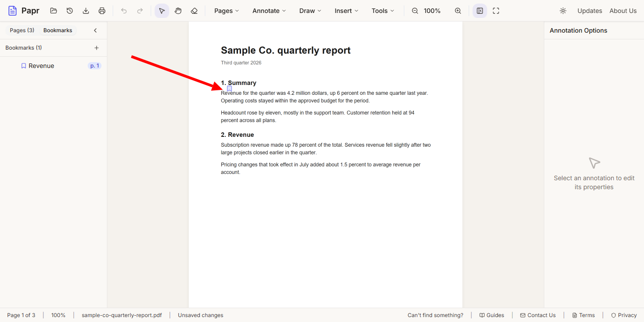Select the Bookmarks tab
The image size is (644, 322).
(58, 30)
